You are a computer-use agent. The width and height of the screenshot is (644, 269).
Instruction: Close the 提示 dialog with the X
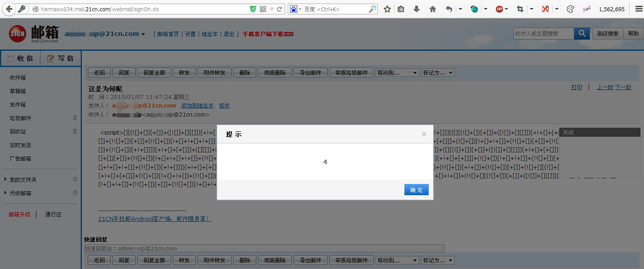coord(424,134)
